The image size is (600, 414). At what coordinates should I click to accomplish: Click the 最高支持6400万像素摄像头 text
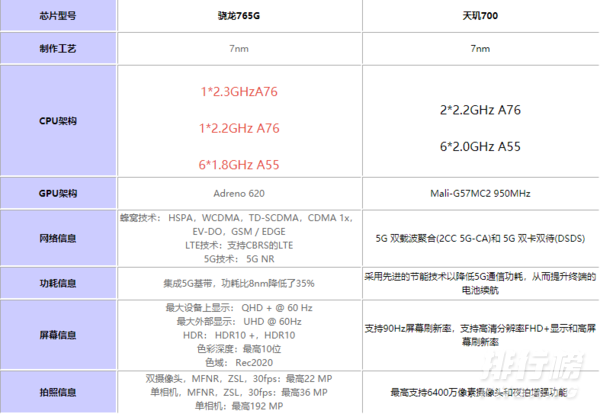pyautogui.click(x=479, y=393)
